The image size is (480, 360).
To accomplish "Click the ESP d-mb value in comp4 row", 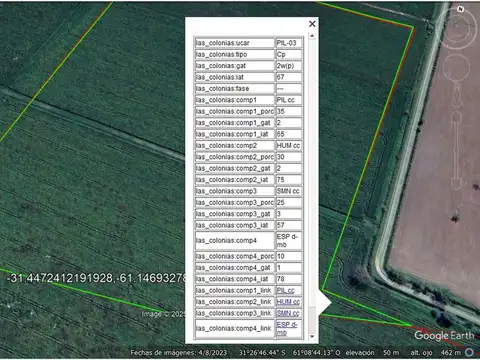I will point(289,241).
